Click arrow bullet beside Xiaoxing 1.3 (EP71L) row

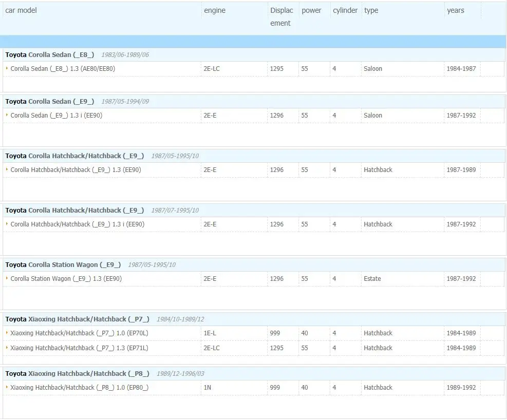point(7,348)
